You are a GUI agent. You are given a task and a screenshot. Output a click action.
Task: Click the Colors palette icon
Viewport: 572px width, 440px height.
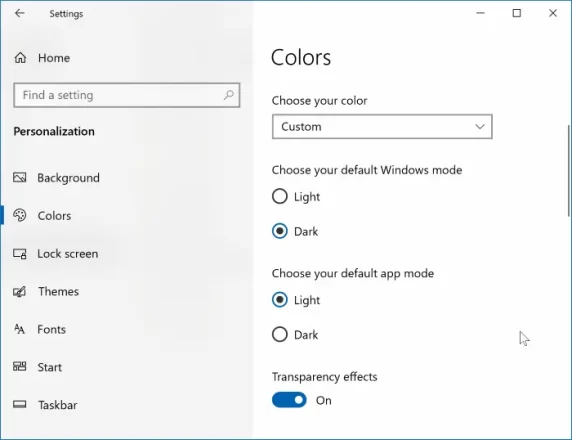(20, 215)
